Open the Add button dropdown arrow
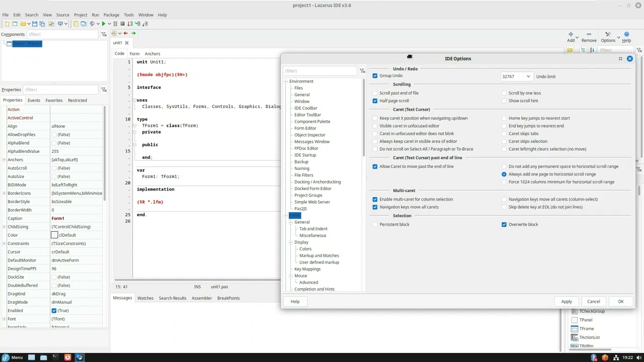The image size is (644, 362). (577, 37)
